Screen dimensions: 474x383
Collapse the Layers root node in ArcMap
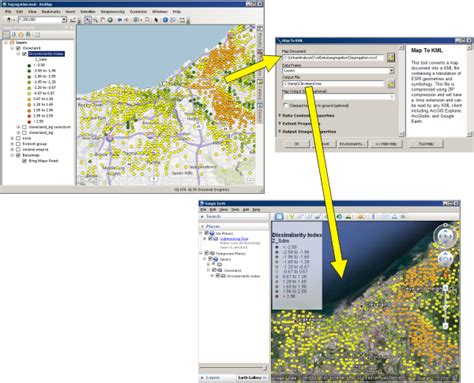[6, 42]
